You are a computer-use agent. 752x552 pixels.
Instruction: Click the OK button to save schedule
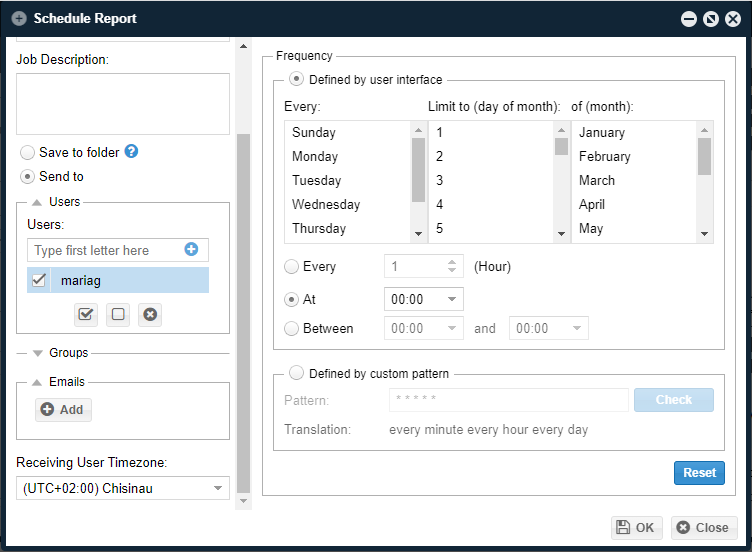pyautogui.click(x=636, y=528)
